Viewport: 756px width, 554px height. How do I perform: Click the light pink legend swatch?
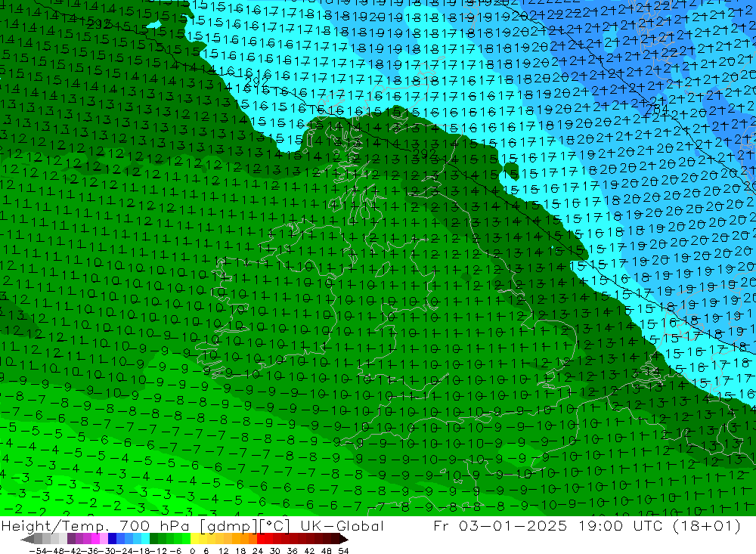tap(104, 539)
